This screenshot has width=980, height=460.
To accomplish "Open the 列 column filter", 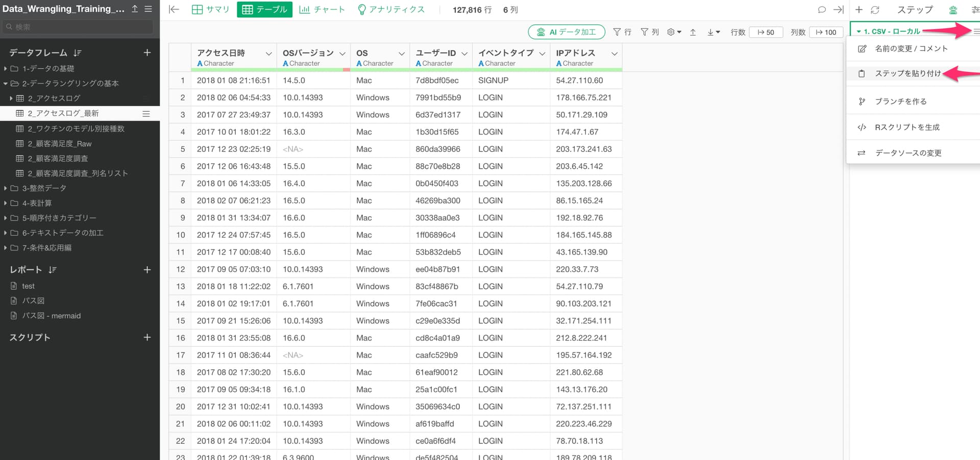I will [x=649, y=32].
